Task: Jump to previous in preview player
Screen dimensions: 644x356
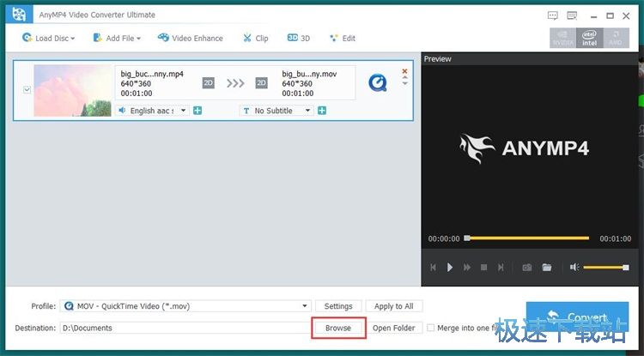Action: click(x=433, y=268)
